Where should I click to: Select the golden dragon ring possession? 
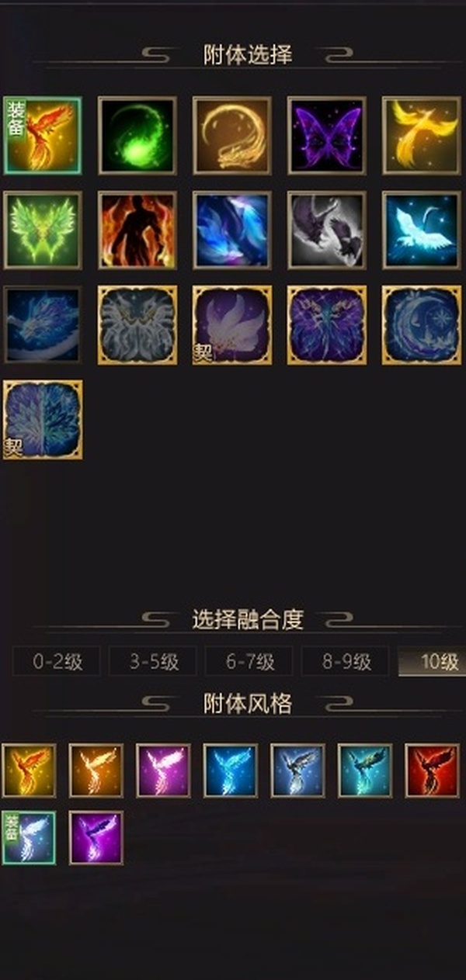point(232,135)
